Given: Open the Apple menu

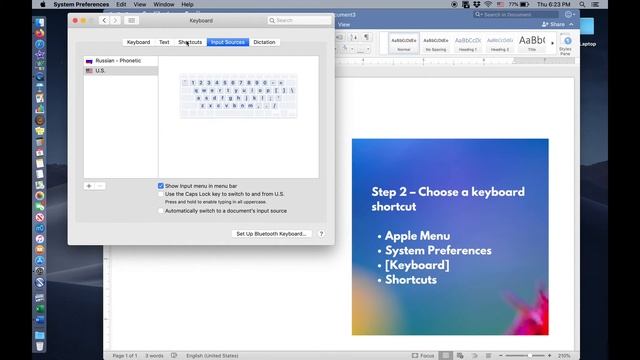Looking at the screenshot, I should tap(42, 4).
